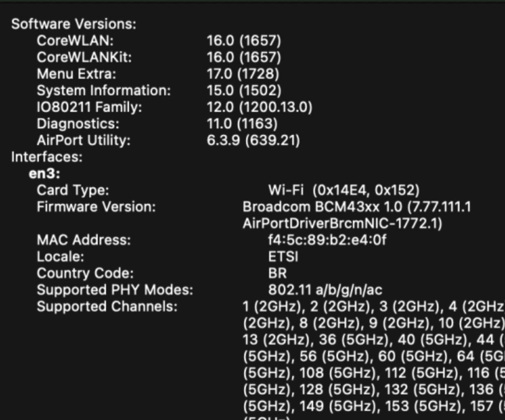Viewport: 505px width, 420px height.
Task: Select the 802.11 a/b/g/n/ac PHY modes value
Action: (325, 290)
